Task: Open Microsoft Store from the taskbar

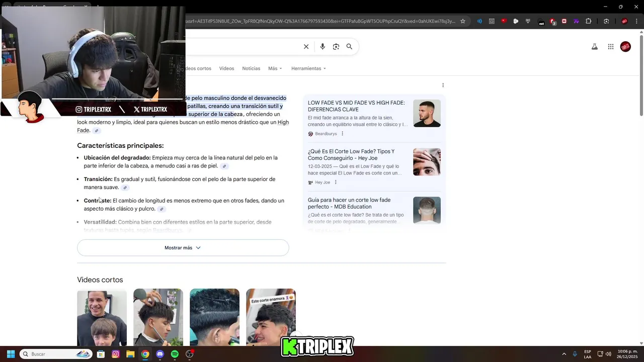Action: (101, 354)
